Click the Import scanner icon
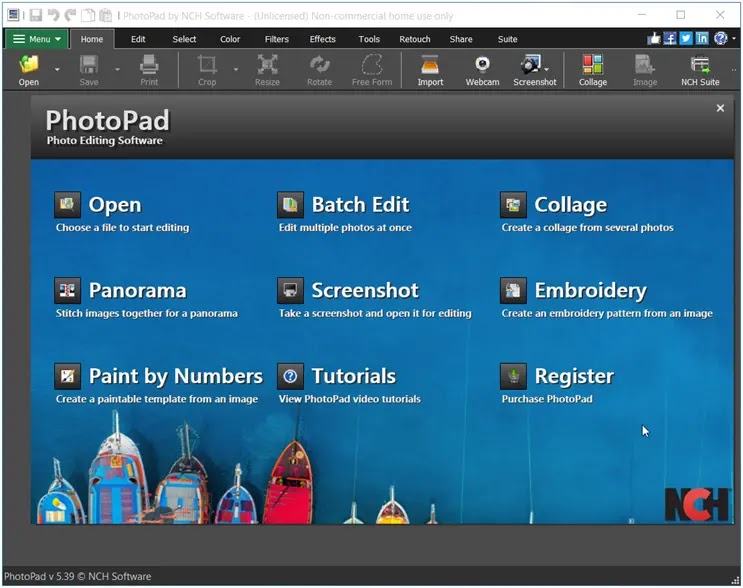Viewport: 743px width, 588px height. pyautogui.click(x=430, y=64)
